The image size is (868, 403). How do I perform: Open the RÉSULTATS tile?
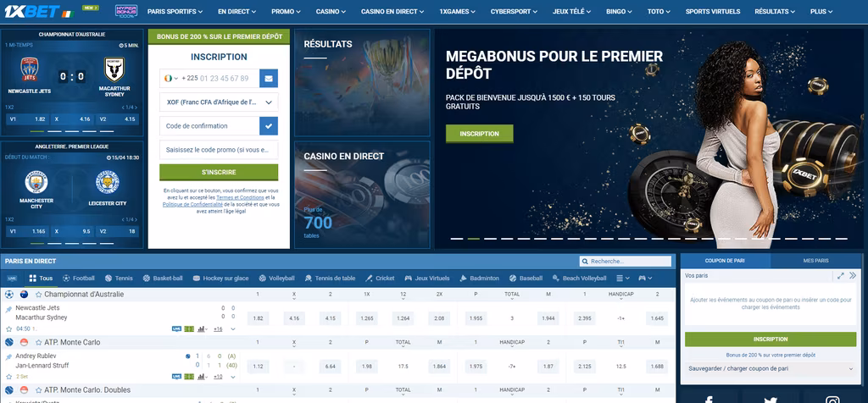(362, 82)
